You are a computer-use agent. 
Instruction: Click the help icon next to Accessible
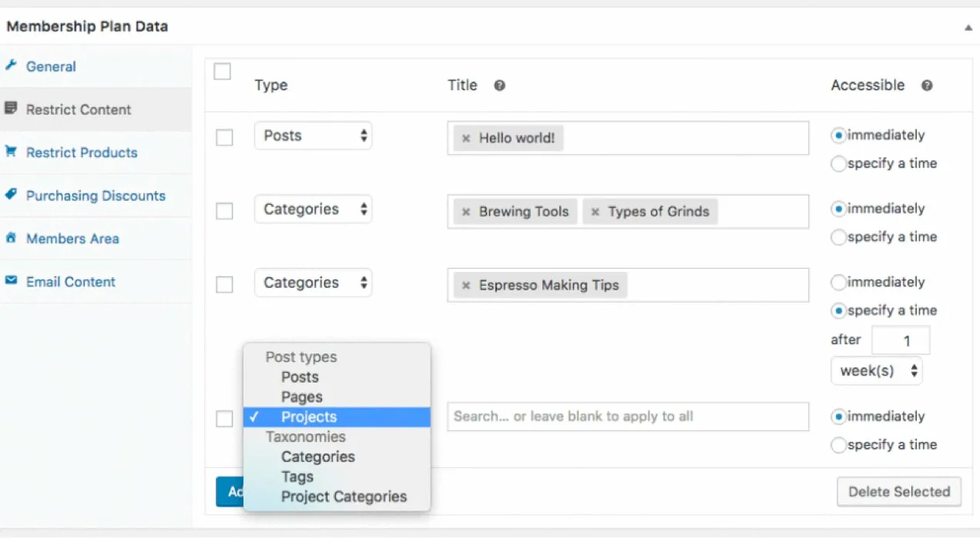927,85
